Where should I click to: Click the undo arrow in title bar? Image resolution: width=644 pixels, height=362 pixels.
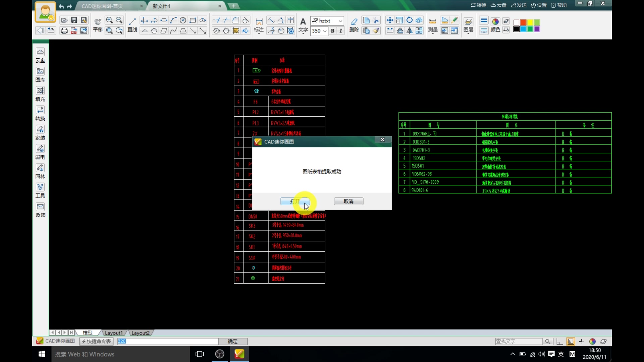click(x=61, y=6)
